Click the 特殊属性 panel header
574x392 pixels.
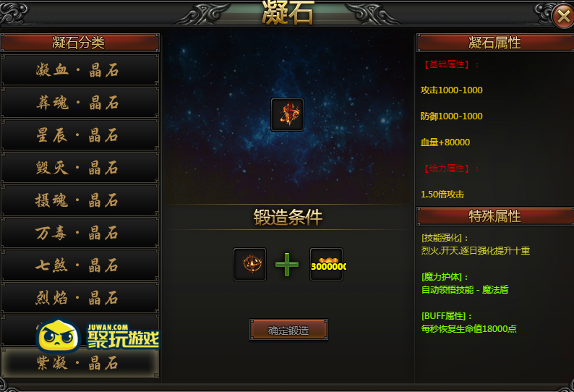pyautogui.click(x=495, y=216)
